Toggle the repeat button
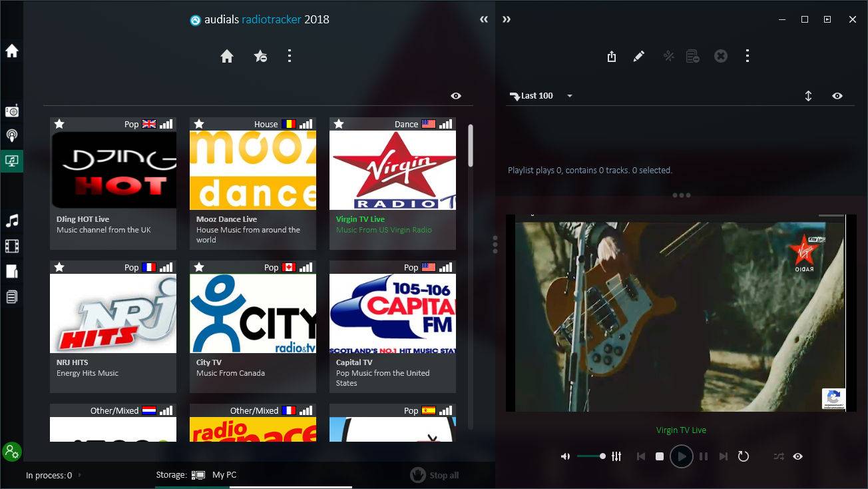The width and height of the screenshot is (868, 489). click(744, 456)
